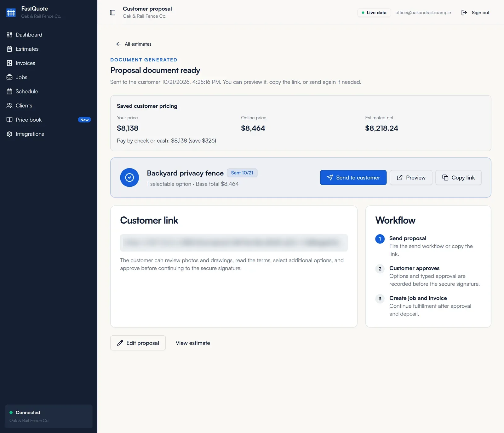Image resolution: width=504 pixels, height=433 pixels.
Task: Click the Sign out text
Action: tap(480, 13)
